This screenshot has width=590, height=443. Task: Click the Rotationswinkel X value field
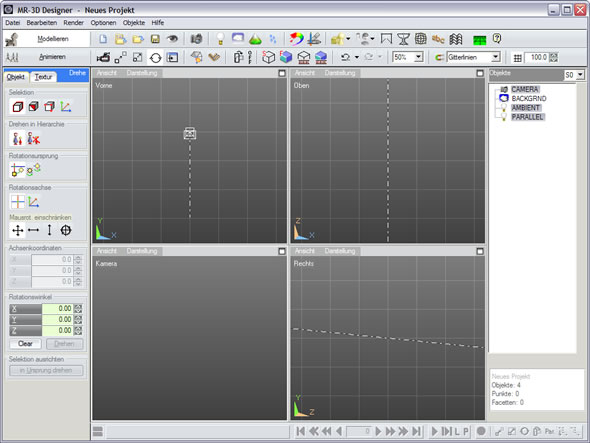point(57,309)
